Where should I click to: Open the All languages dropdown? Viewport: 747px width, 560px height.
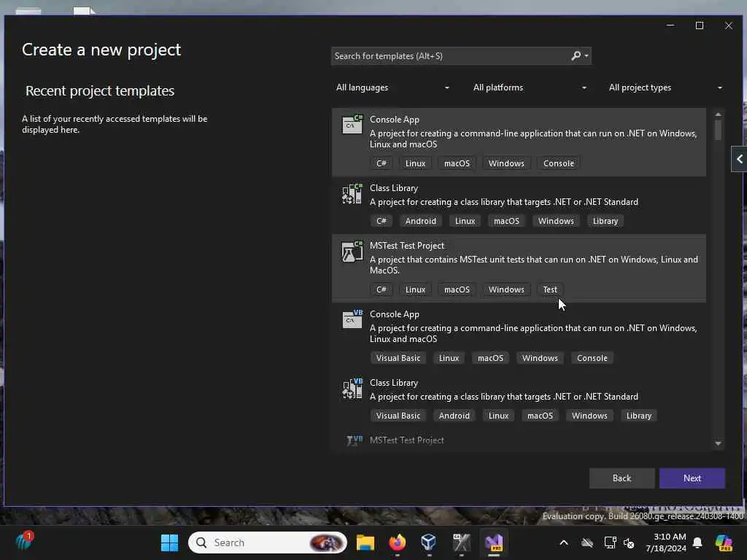[x=392, y=87]
